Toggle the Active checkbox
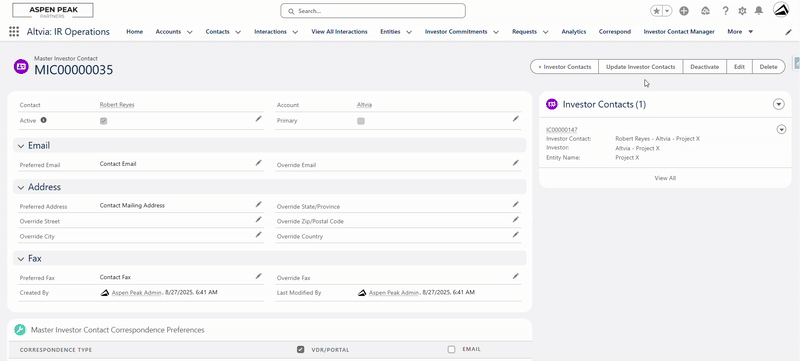The image size is (800, 361). (104, 121)
